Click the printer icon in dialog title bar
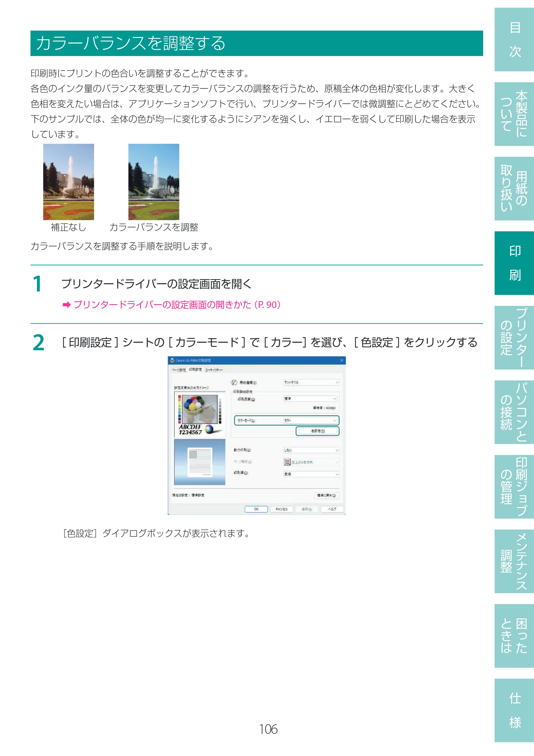The image size is (534, 756). [x=172, y=360]
